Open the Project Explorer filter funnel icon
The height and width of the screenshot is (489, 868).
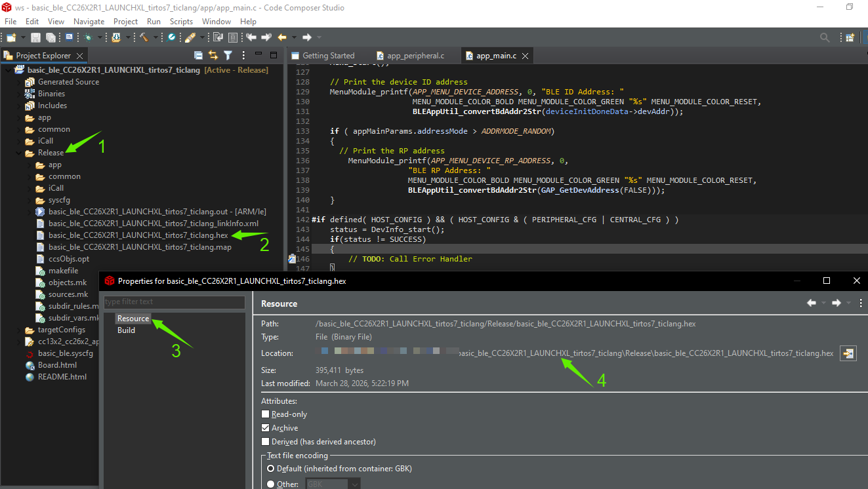[x=228, y=55]
